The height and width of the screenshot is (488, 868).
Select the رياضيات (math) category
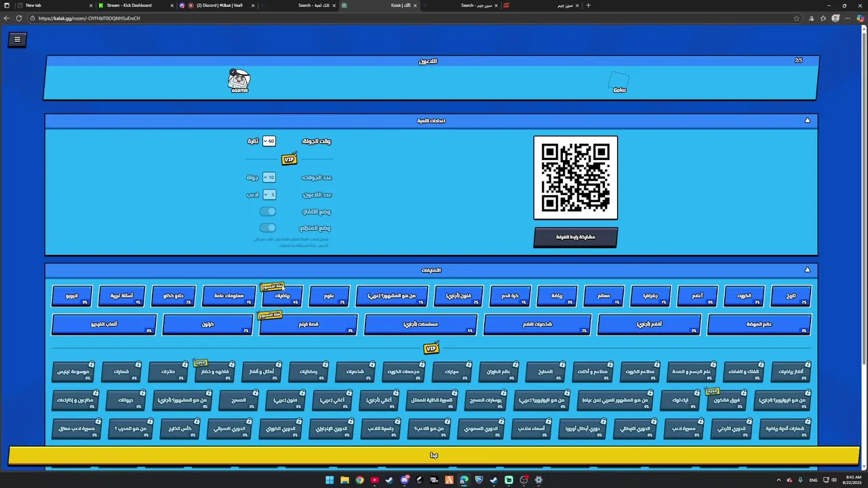282,296
